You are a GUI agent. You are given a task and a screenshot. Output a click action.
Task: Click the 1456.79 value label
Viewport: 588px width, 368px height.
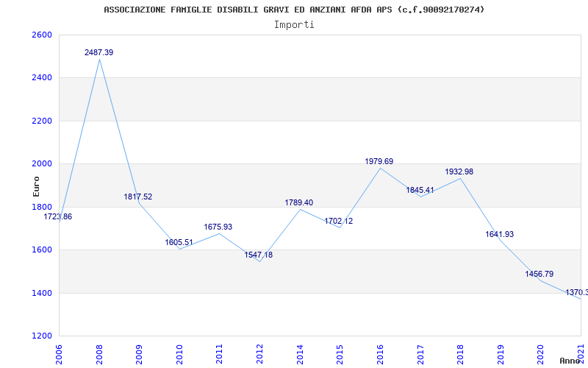(539, 274)
